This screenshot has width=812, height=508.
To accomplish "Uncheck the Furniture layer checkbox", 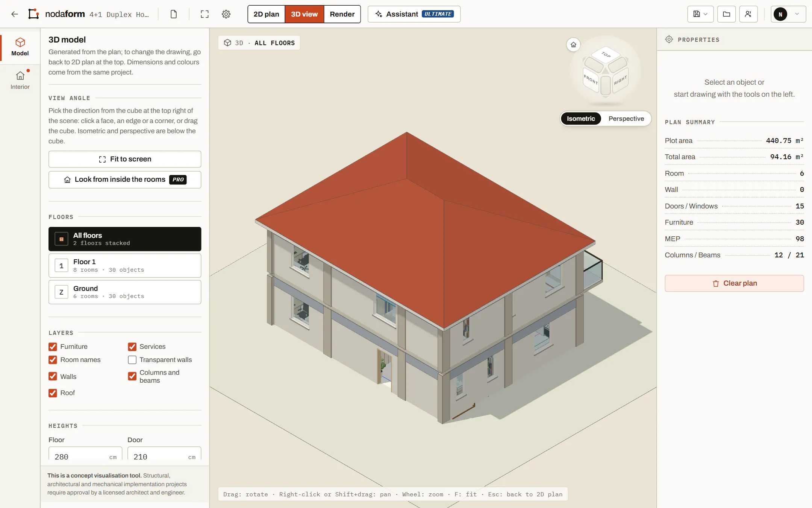I will coord(53,347).
